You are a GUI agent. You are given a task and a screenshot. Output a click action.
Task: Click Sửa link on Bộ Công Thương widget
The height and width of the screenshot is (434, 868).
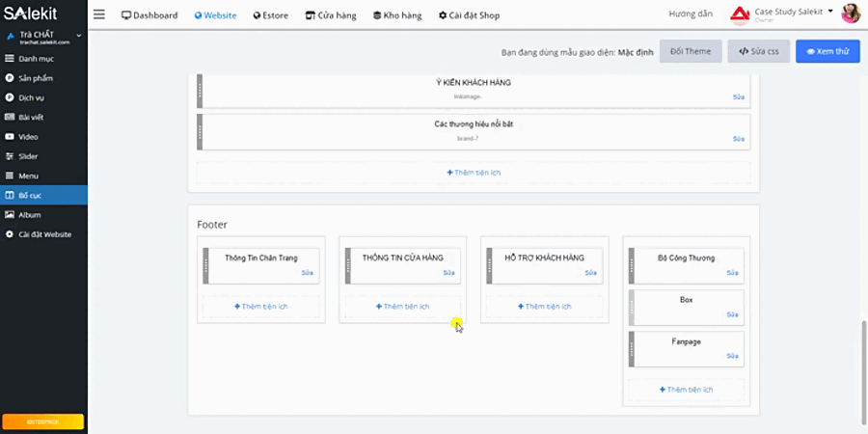pyautogui.click(x=732, y=273)
